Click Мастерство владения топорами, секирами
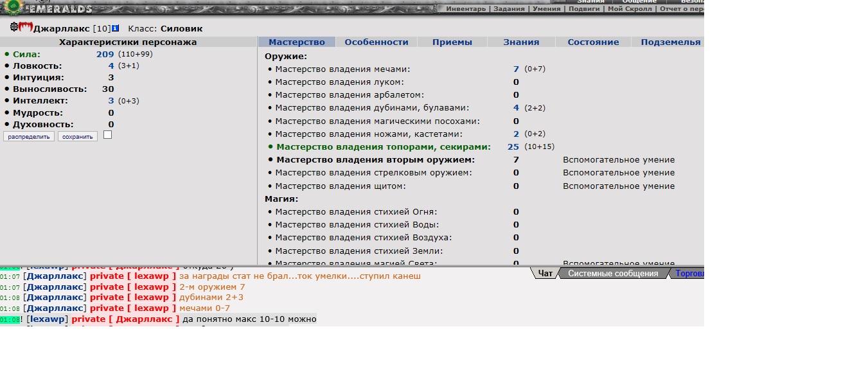 tap(384, 146)
